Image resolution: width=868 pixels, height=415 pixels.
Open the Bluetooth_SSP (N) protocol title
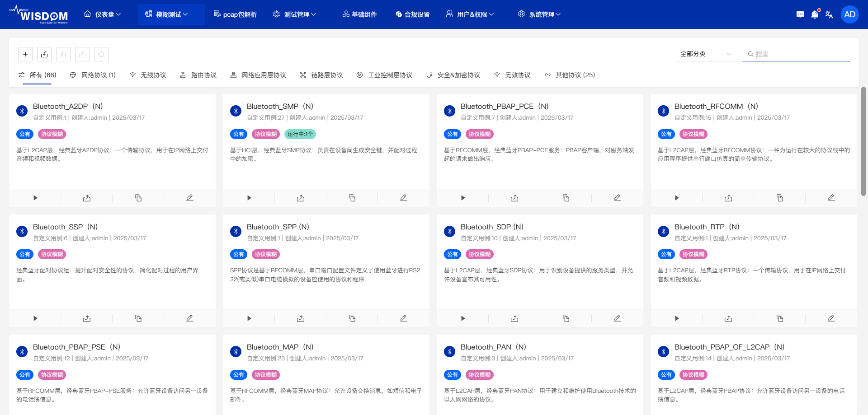[x=65, y=227]
